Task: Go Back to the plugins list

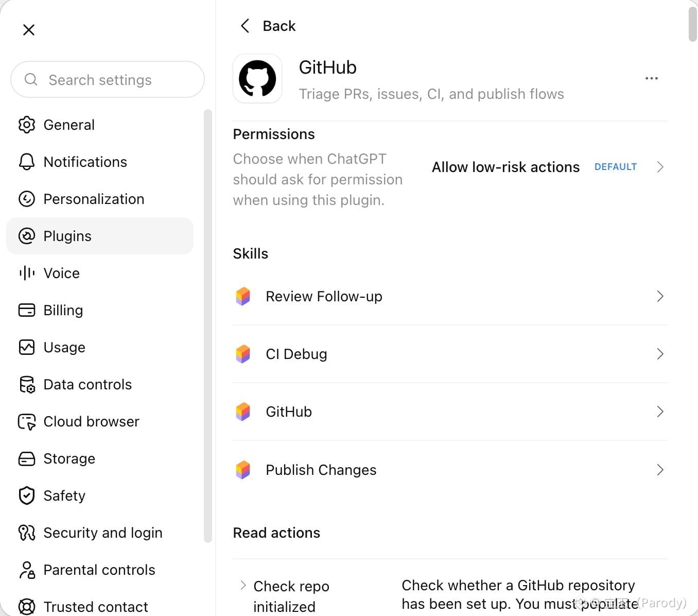Action: pos(268,26)
